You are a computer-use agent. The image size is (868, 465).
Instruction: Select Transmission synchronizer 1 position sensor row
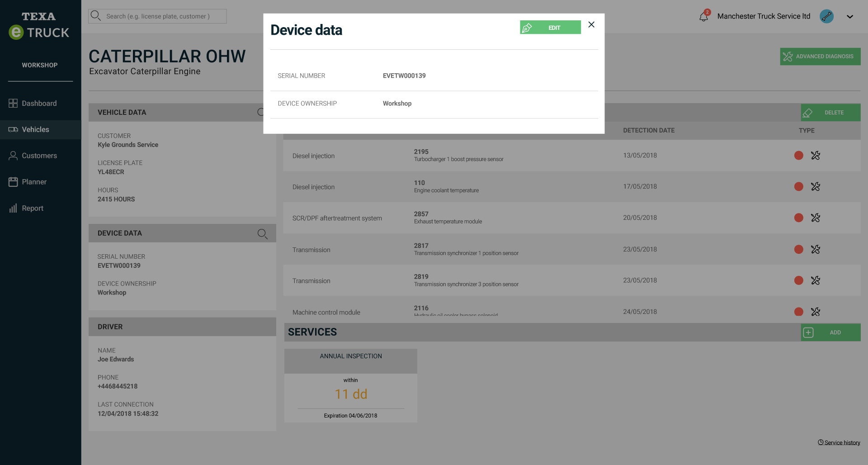(572, 249)
